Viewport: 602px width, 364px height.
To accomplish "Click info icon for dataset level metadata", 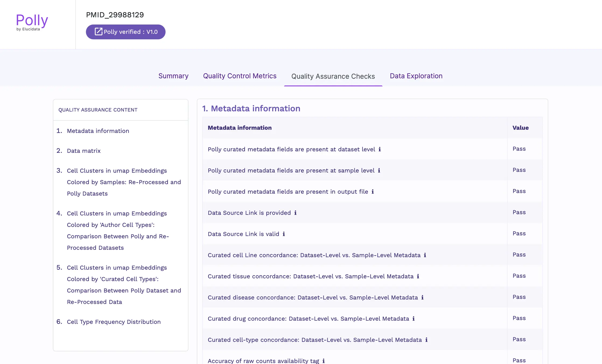I will point(380,149).
